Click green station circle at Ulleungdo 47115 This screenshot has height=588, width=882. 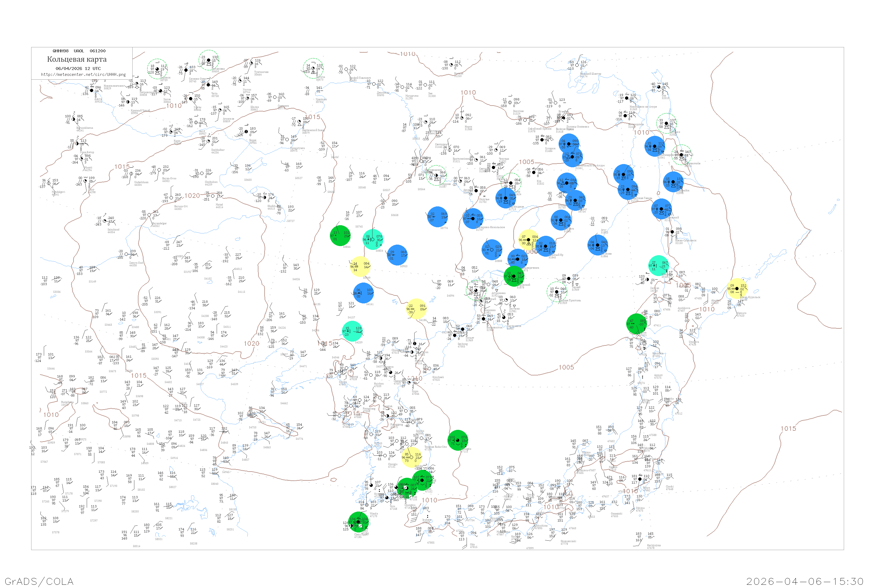click(458, 440)
